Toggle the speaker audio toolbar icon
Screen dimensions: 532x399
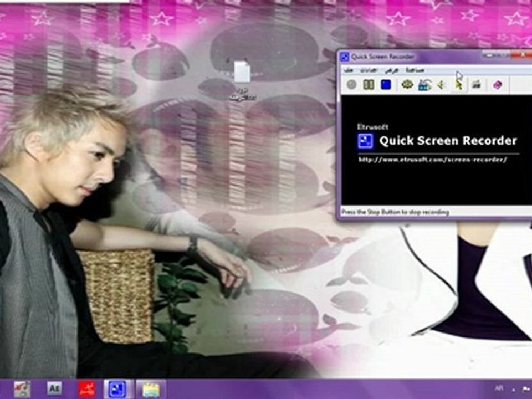point(441,84)
